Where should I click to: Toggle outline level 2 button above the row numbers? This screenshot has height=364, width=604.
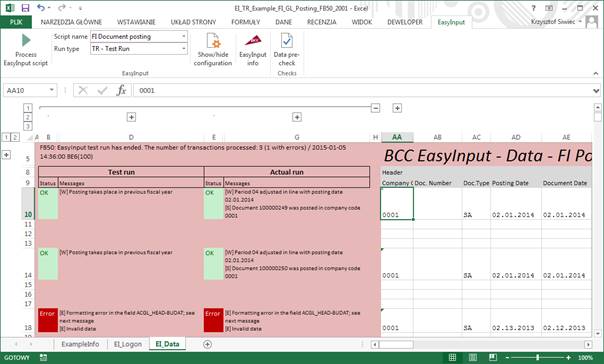[28, 117]
